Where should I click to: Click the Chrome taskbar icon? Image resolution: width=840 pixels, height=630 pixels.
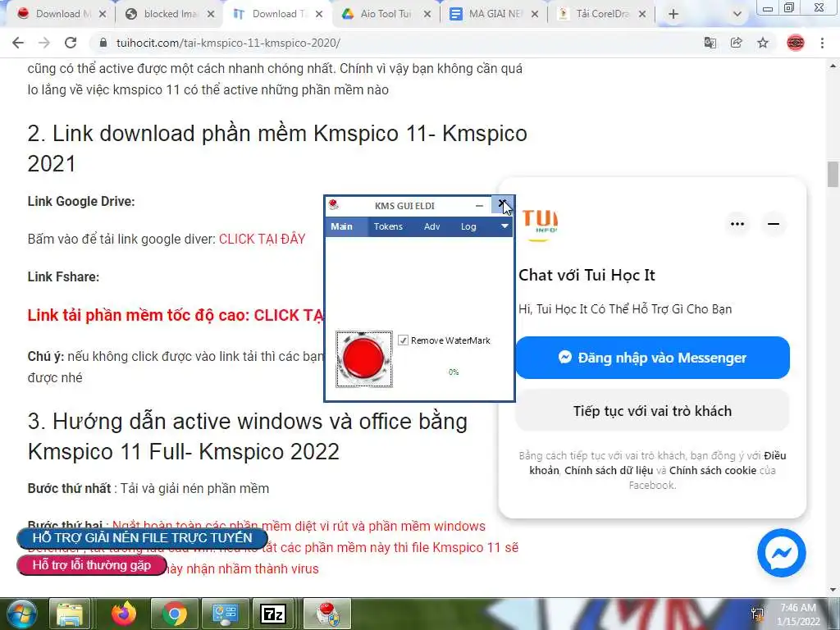[x=174, y=614]
